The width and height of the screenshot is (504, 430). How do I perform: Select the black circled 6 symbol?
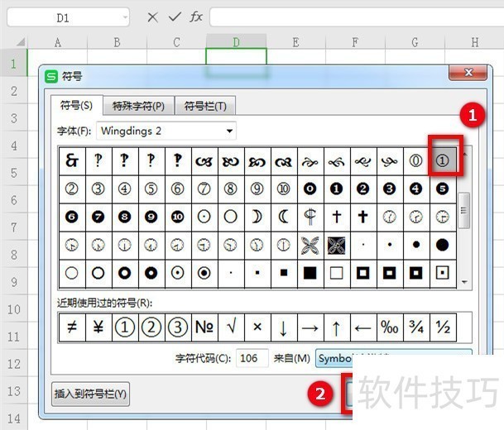(x=72, y=217)
